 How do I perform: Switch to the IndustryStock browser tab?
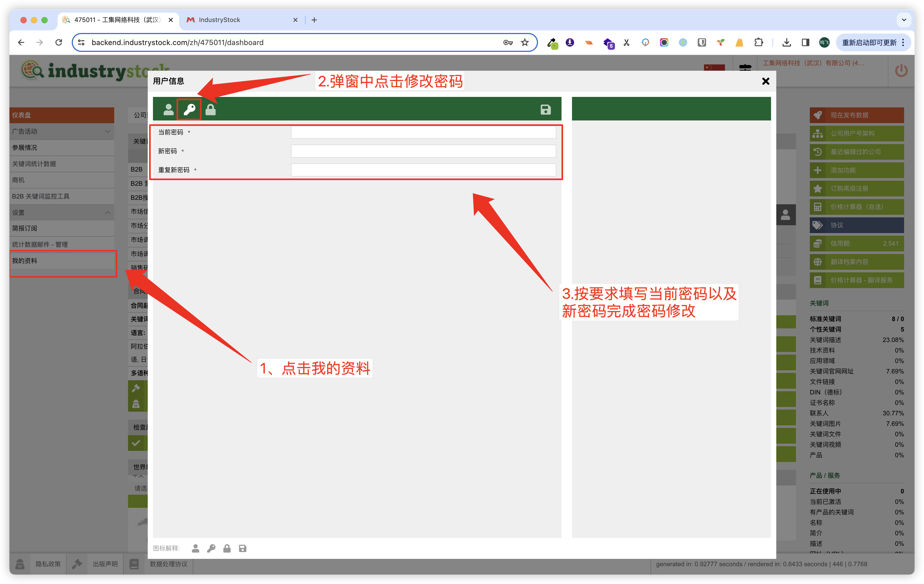pyautogui.click(x=238, y=20)
